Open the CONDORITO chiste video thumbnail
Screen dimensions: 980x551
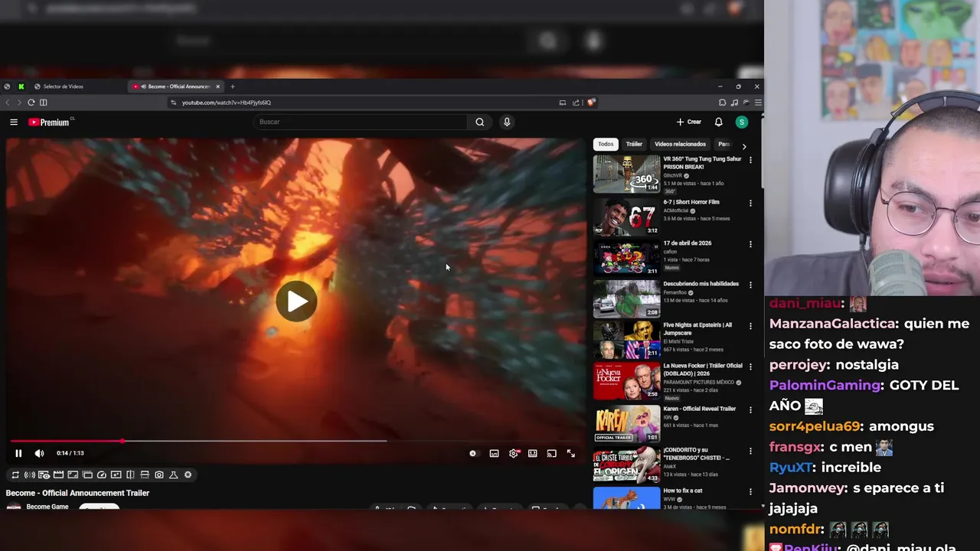(x=626, y=465)
